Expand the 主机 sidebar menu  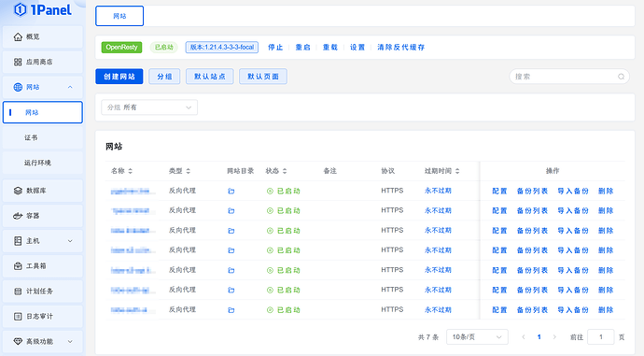pyautogui.click(x=43, y=241)
